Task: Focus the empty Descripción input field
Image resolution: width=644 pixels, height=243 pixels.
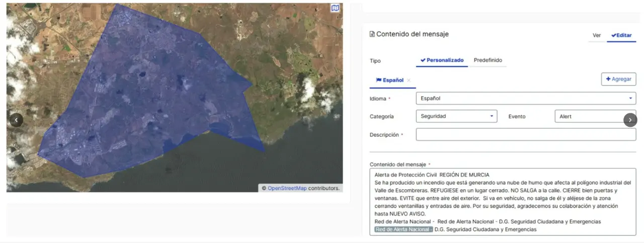Action: [x=525, y=135]
